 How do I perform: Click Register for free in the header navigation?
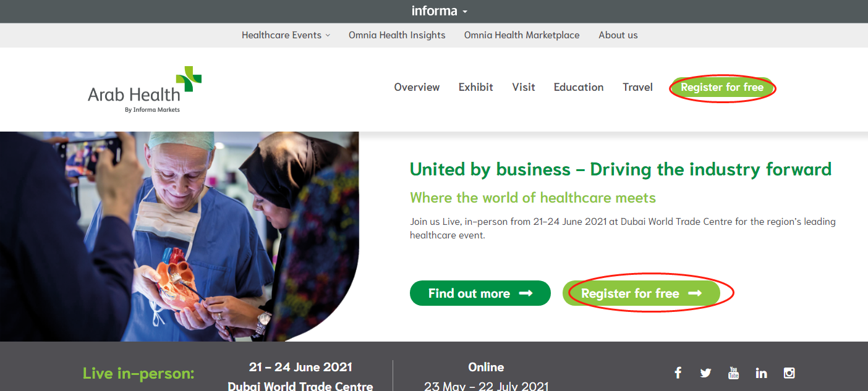point(721,88)
